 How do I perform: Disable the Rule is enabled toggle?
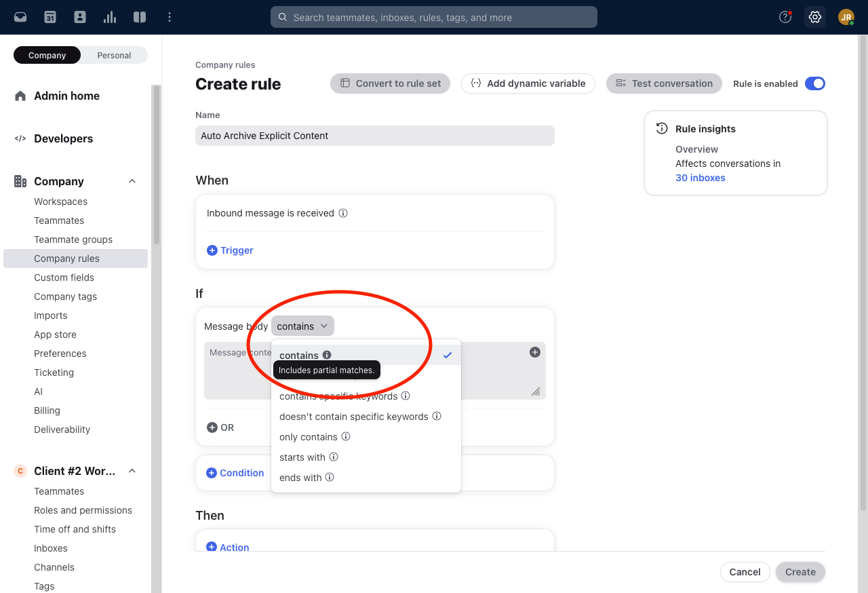pyautogui.click(x=814, y=83)
